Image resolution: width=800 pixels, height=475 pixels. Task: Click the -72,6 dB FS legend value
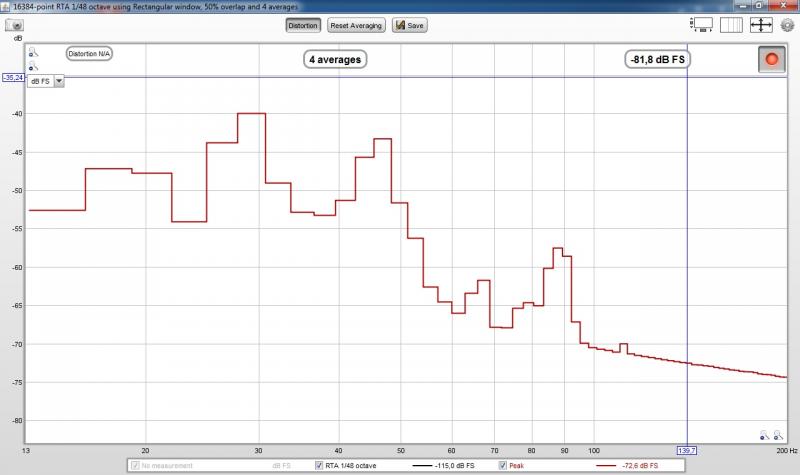pos(640,465)
